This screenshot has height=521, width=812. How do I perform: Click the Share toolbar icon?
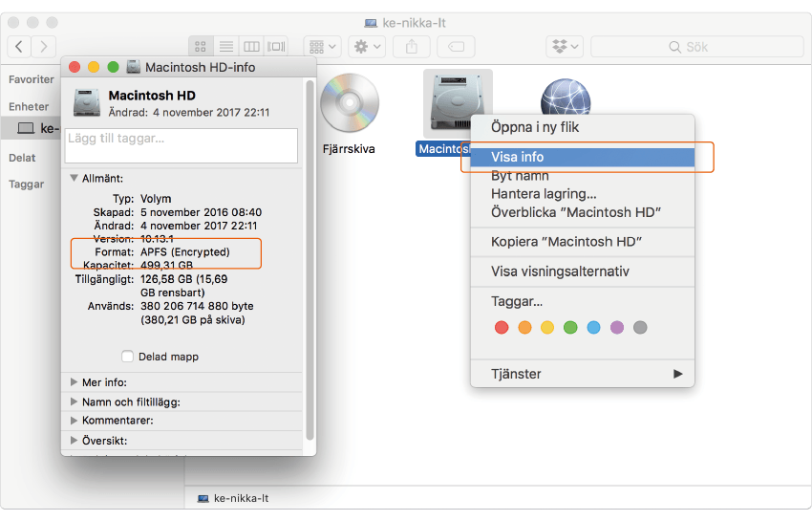pos(412,46)
